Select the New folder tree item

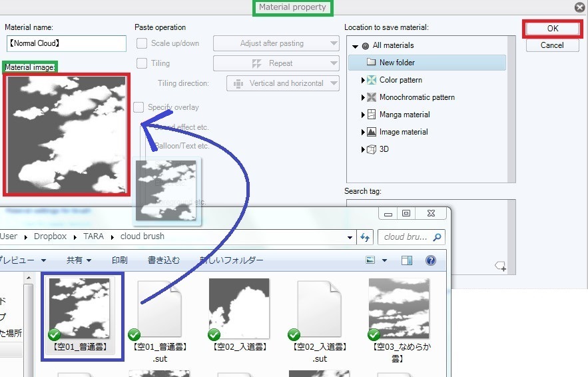427,63
